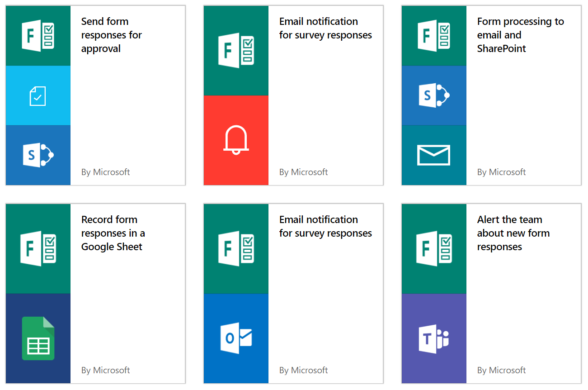Click the mail envelope icon tile
588x390 pixels.
coord(433,155)
